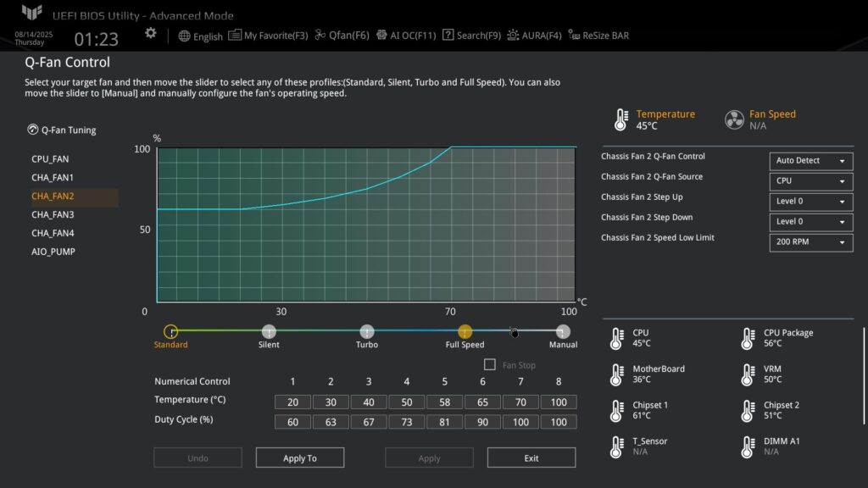This screenshot has height=488, width=868.
Task: Click the English language label
Action: click(x=209, y=36)
